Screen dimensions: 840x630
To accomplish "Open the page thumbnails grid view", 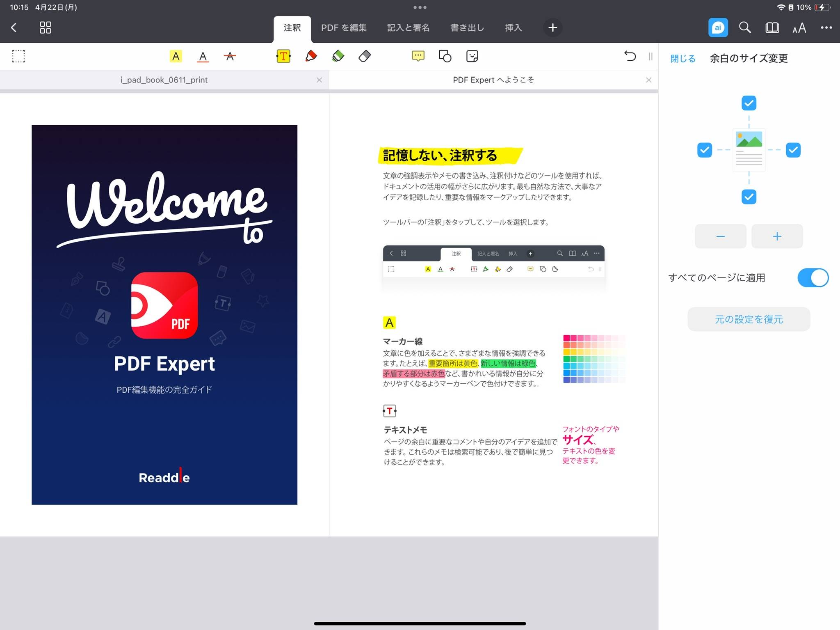I will pyautogui.click(x=45, y=27).
